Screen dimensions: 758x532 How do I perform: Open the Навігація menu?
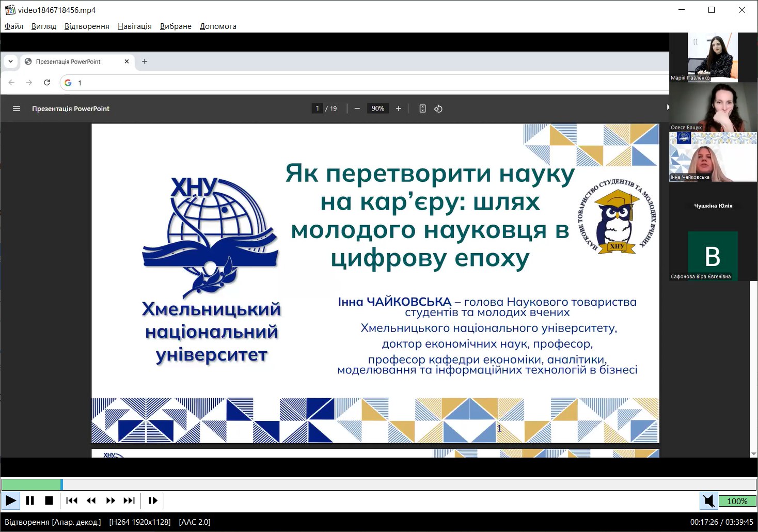(134, 26)
